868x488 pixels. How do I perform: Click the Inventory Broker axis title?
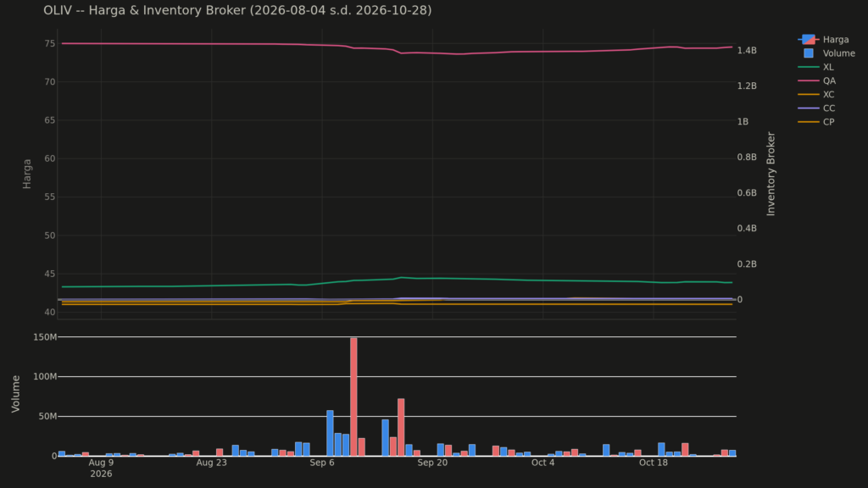tap(771, 174)
